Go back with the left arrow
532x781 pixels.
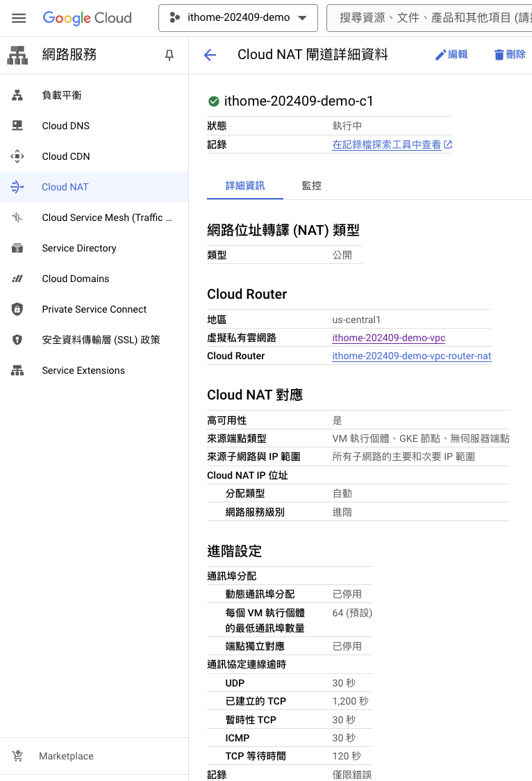pyautogui.click(x=210, y=55)
